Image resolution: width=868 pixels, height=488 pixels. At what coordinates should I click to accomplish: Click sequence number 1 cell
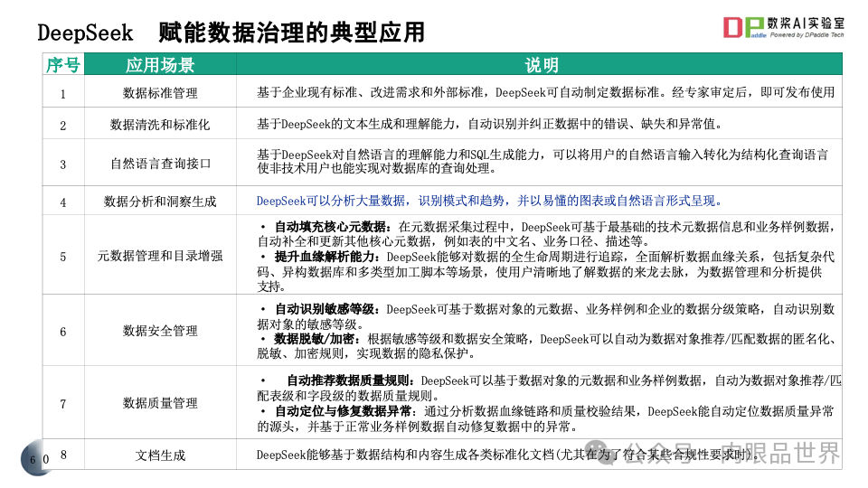point(63,92)
